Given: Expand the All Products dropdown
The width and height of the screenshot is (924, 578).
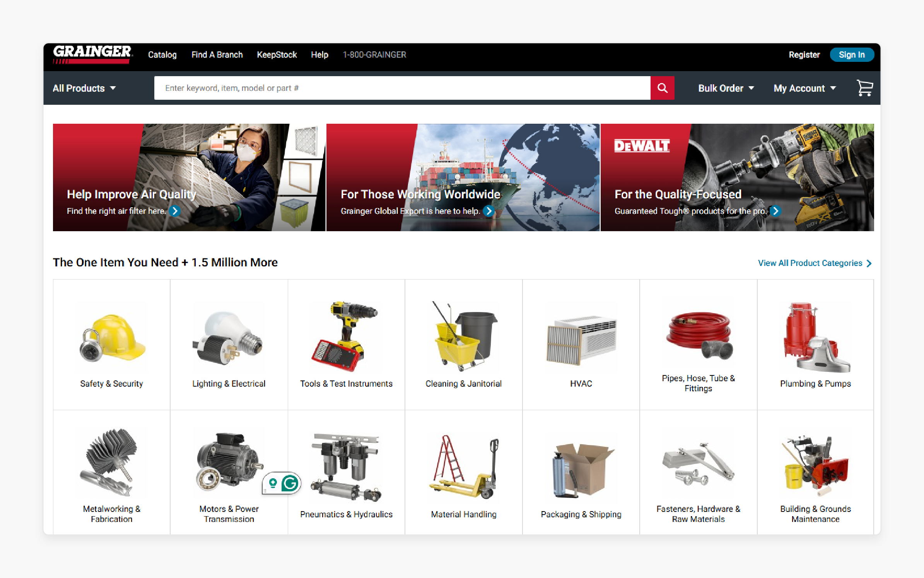Looking at the screenshot, I should 84,88.
